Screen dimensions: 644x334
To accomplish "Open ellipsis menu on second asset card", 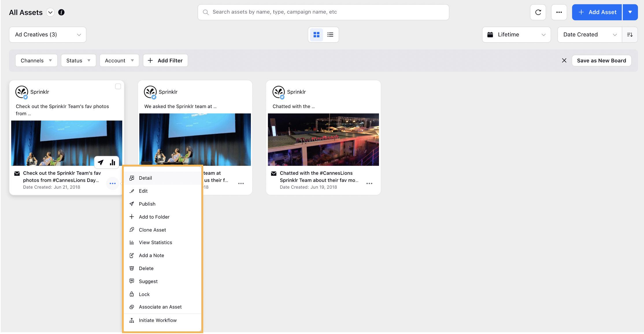I will point(241,183).
